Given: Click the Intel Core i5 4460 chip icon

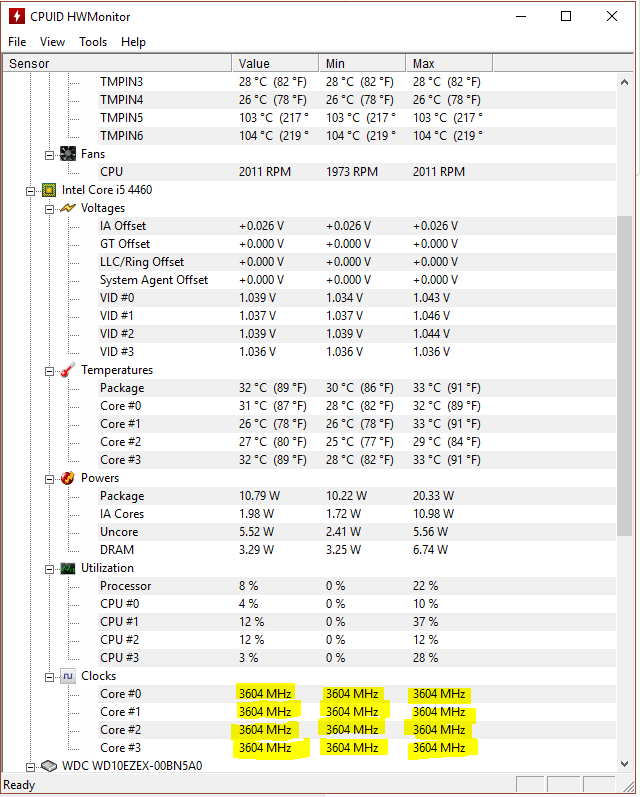Looking at the screenshot, I should pyautogui.click(x=49, y=190).
